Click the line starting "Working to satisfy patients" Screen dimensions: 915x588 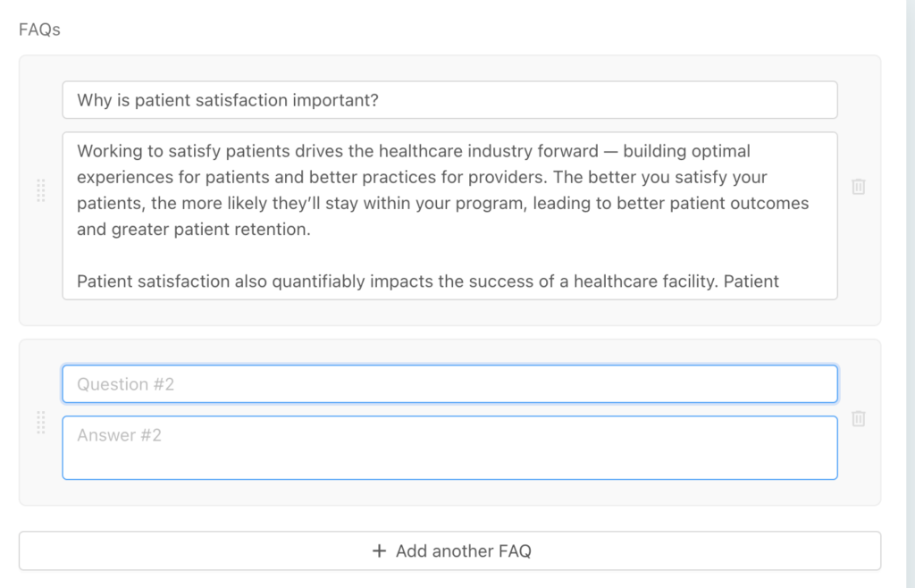click(413, 151)
